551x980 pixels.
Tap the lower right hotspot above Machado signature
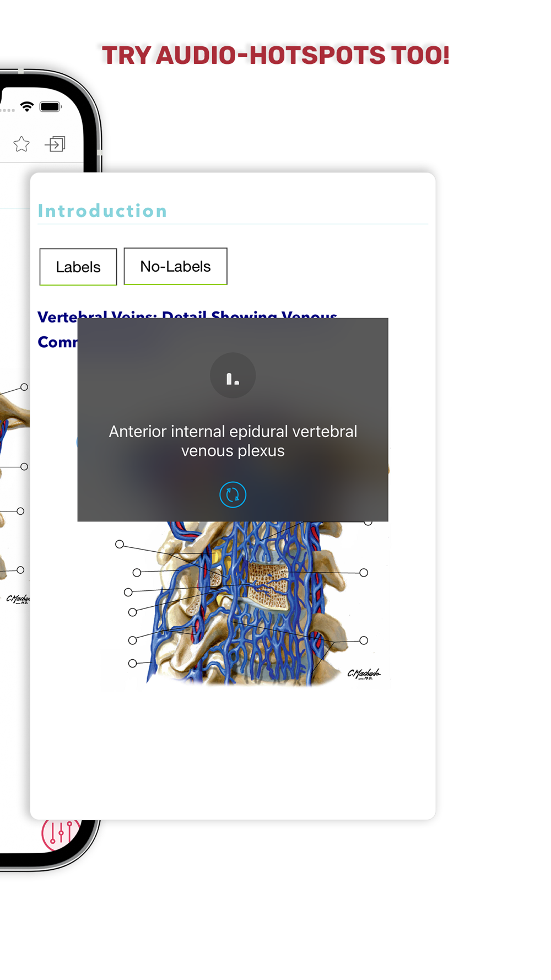364,640
